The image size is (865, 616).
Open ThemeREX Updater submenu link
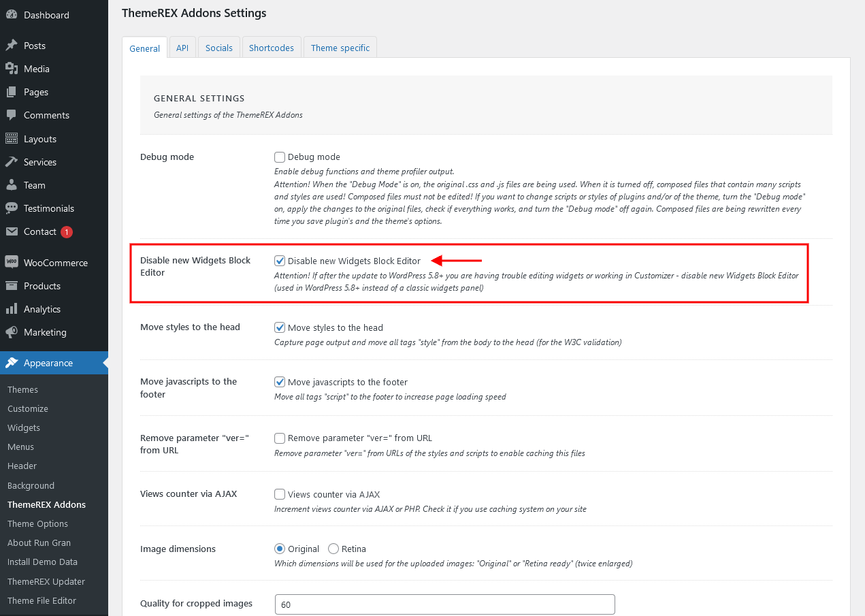[x=46, y=581]
